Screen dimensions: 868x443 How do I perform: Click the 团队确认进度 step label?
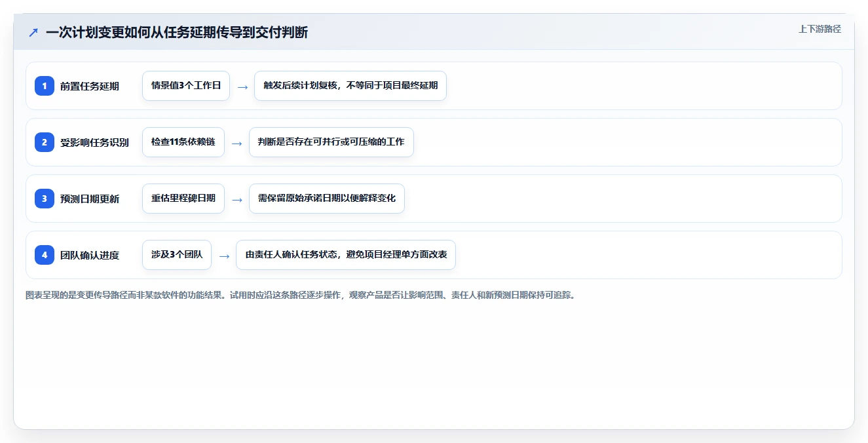point(90,255)
